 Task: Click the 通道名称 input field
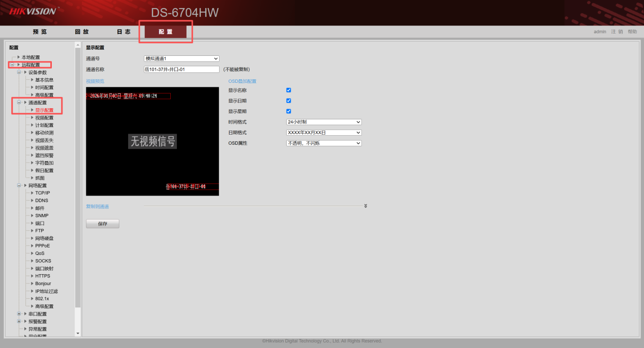click(181, 69)
